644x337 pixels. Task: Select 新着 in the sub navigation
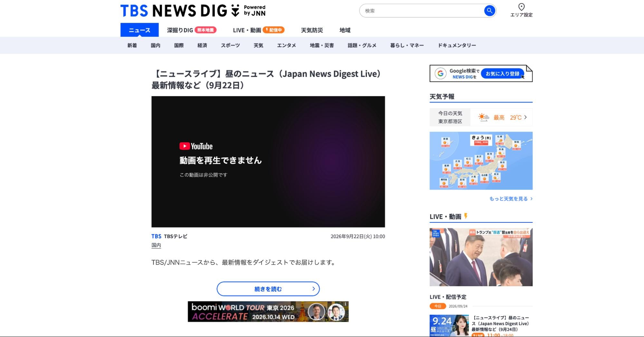[x=132, y=45]
